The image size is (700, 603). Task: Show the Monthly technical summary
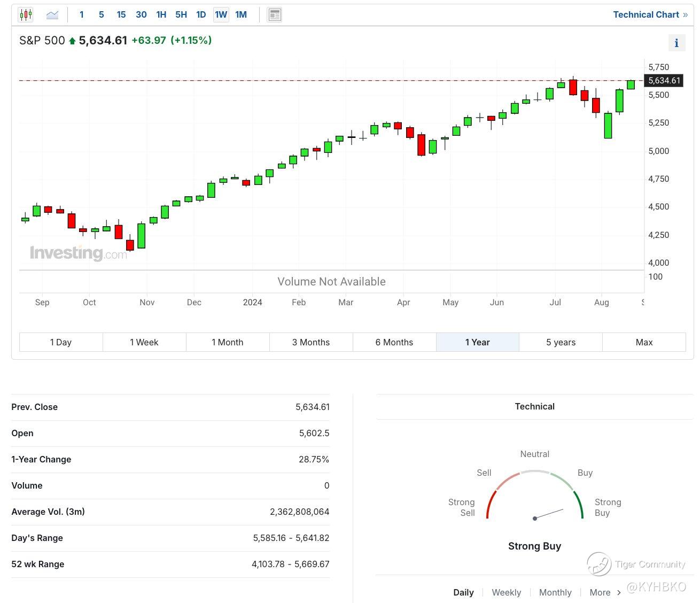[555, 592]
